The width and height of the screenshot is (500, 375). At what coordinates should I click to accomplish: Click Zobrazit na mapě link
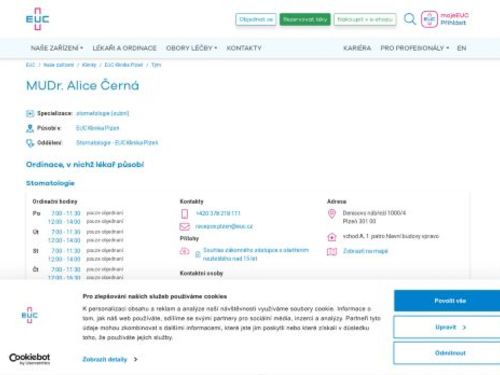tap(365, 251)
